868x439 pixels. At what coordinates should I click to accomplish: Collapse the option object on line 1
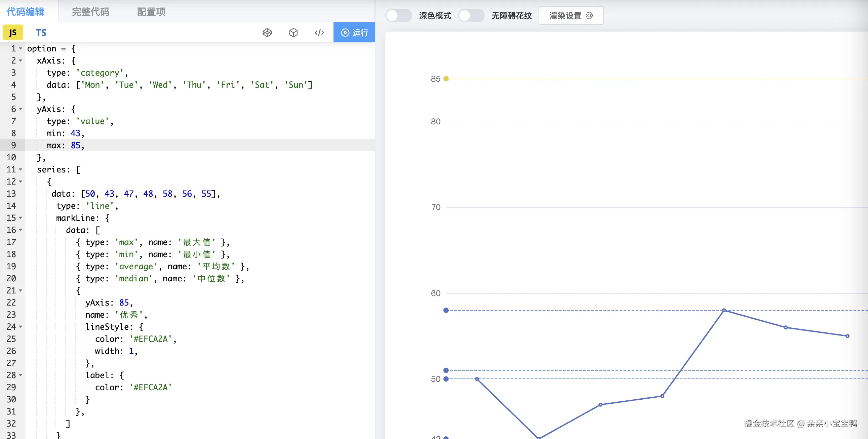(20, 48)
